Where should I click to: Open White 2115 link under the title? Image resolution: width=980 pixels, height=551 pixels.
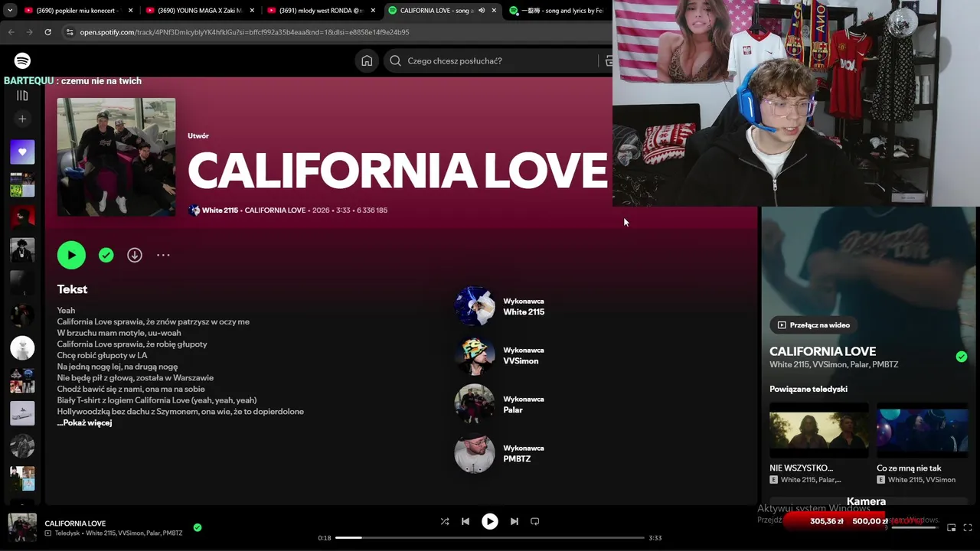(x=220, y=210)
